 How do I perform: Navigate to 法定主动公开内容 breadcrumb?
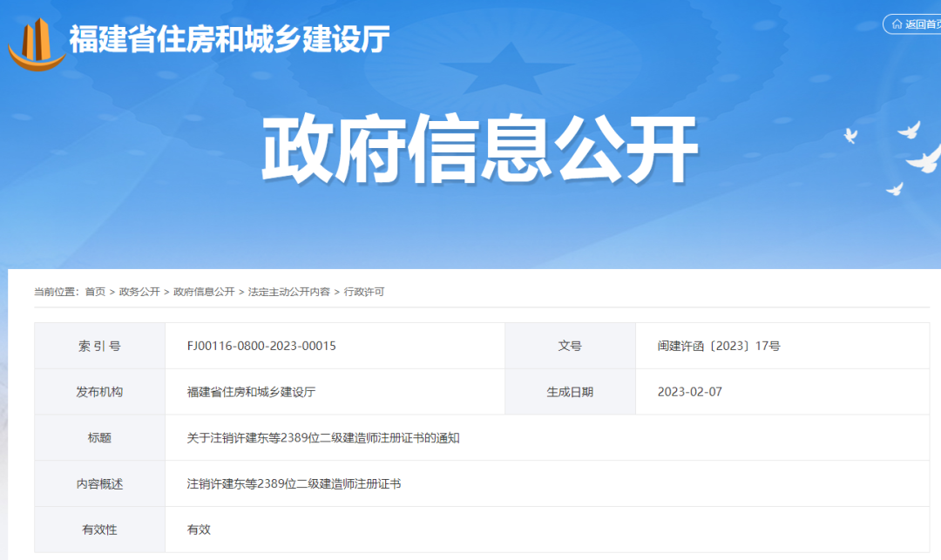289,292
